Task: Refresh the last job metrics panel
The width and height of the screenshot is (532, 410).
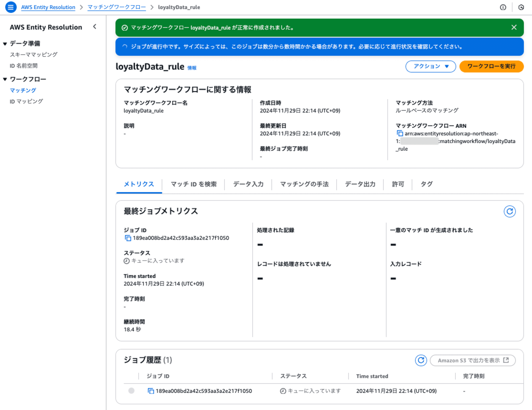Action: 509,212
